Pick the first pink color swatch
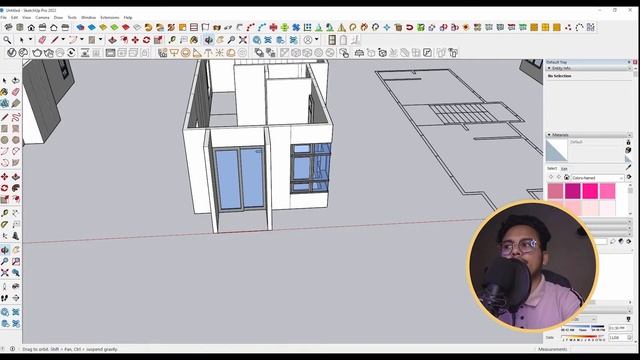Image resolution: width=640 pixels, height=360 pixels. pos(555,191)
